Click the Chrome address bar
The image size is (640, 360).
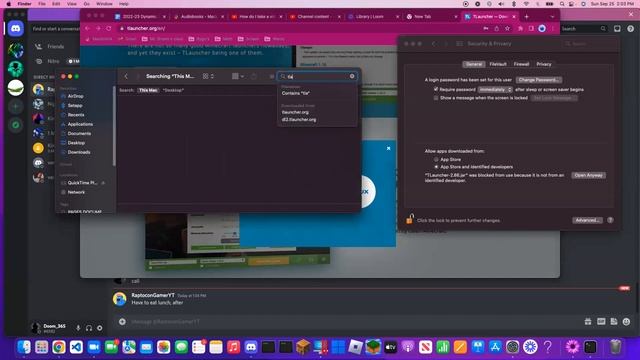pos(299,29)
